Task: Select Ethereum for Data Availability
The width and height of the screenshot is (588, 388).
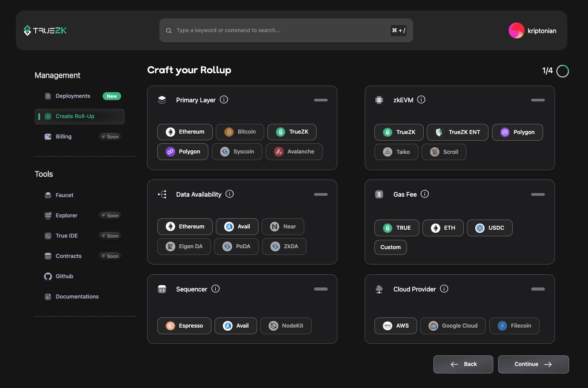Action: click(x=185, y=227)
